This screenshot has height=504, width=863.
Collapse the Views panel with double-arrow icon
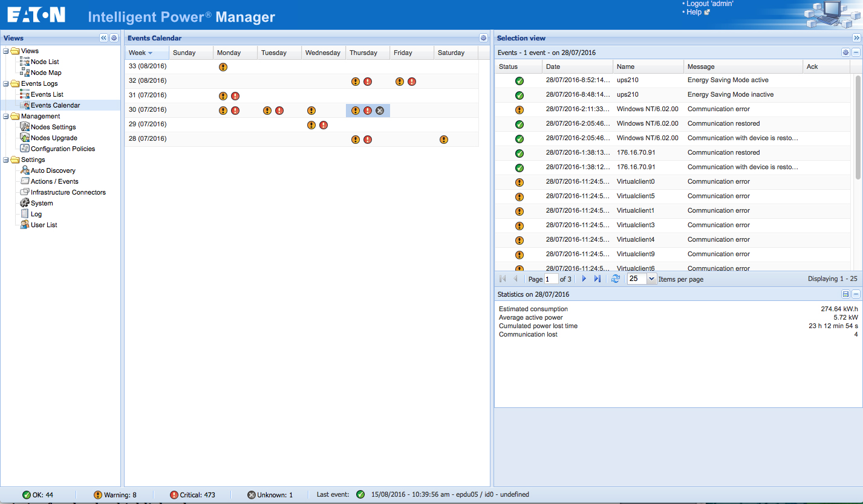[103, 37]
